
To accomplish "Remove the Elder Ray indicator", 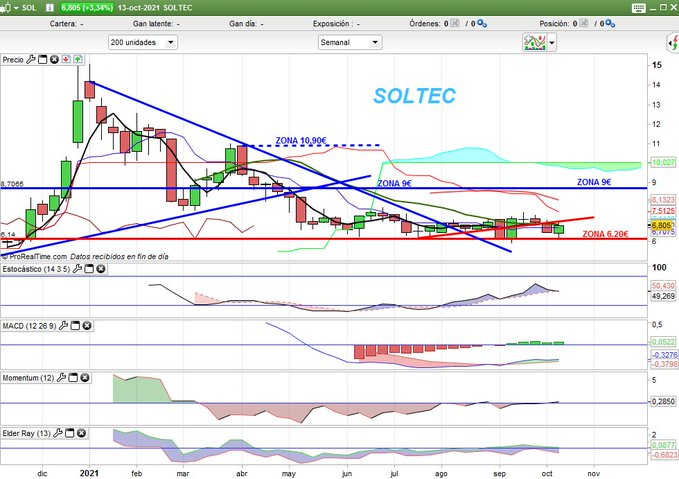I will (81, 433).
